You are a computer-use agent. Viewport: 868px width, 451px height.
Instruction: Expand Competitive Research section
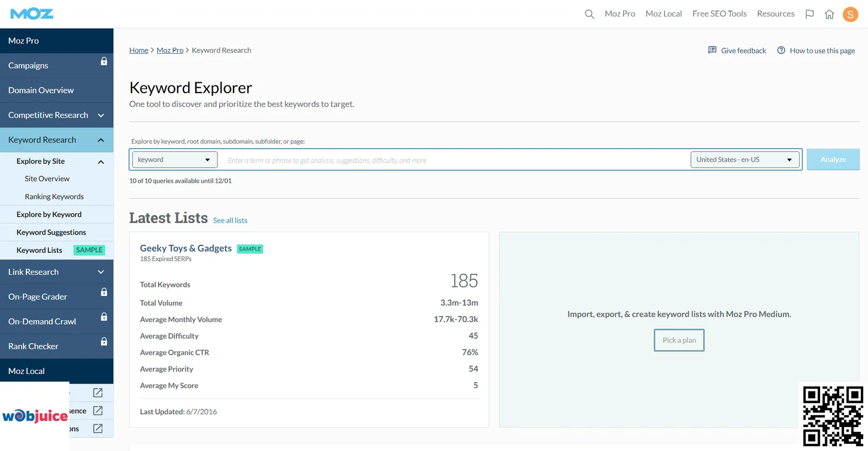point(101,115)
